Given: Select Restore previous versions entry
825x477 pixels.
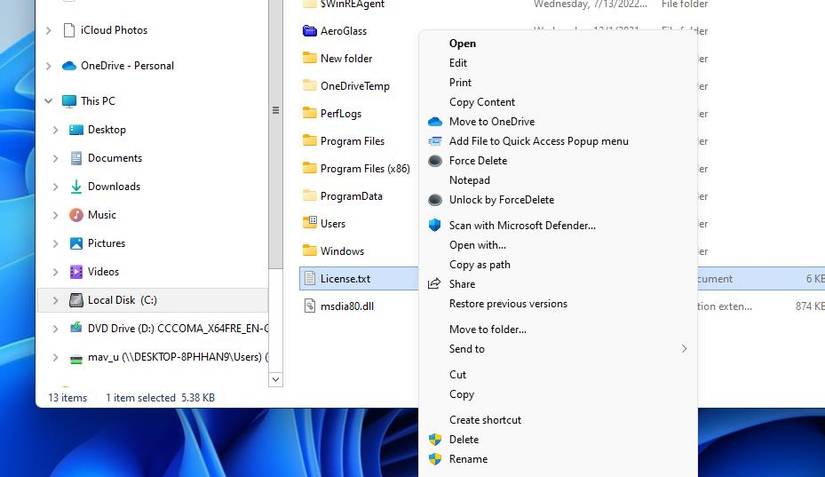Looking at the screenshot, I should tap(508, 303).
